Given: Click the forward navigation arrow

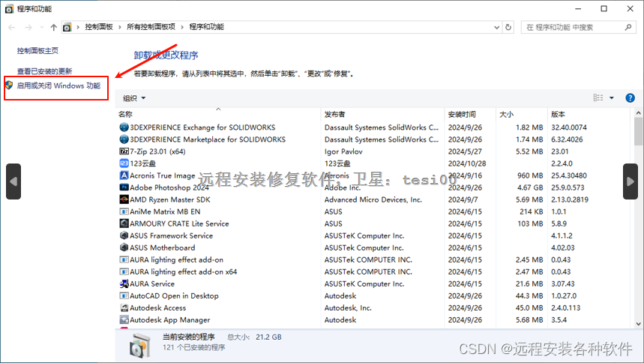Looking at the screenshot, I should (28, 27).
